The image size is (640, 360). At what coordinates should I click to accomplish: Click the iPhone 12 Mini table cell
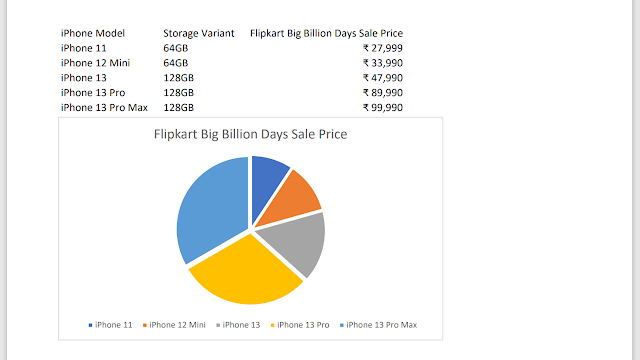(x=95, y=63)
